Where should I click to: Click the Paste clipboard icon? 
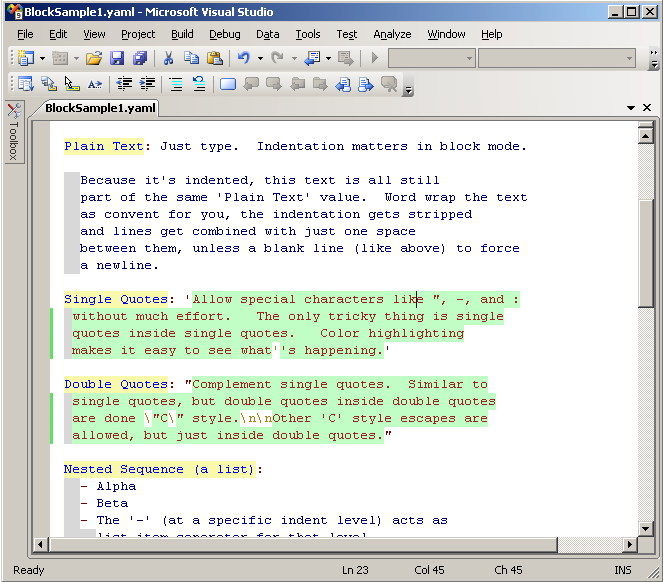coord(215,58)
